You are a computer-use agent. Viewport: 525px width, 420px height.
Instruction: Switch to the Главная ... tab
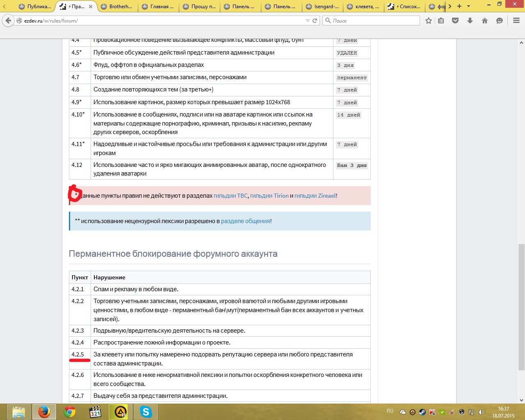pyautogui.click(x=158, y=7)
